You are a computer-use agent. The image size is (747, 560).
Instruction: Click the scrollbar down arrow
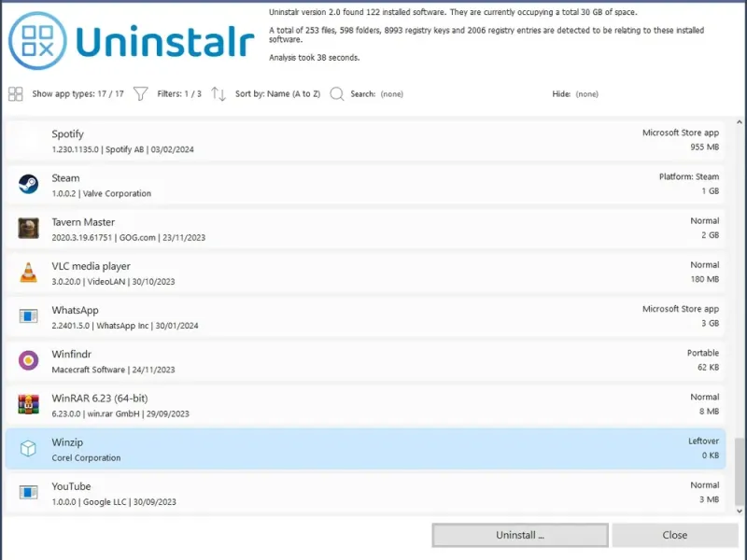point(740,511)
